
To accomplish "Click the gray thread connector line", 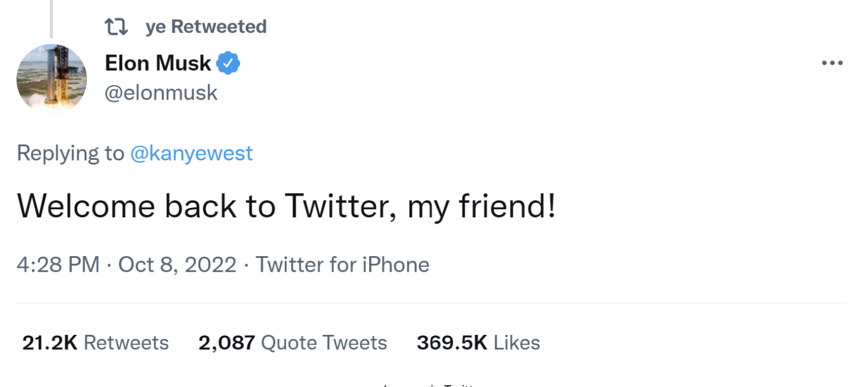I will [51, 17].
